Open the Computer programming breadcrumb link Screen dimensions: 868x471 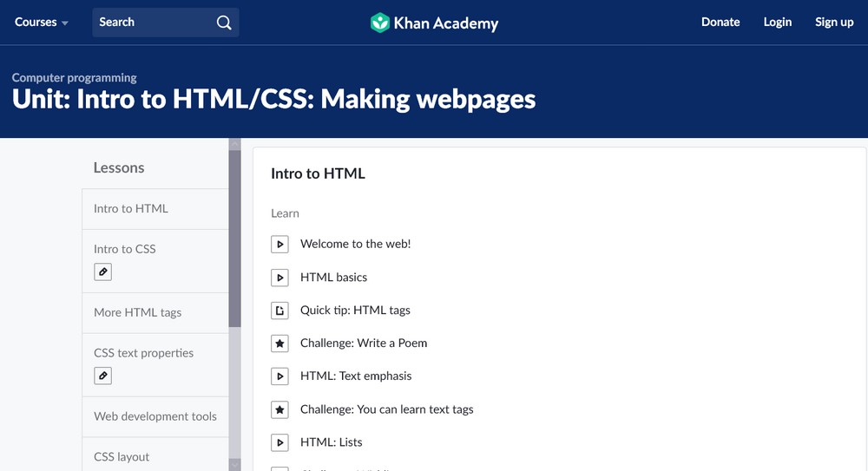[x=74, y=77]
